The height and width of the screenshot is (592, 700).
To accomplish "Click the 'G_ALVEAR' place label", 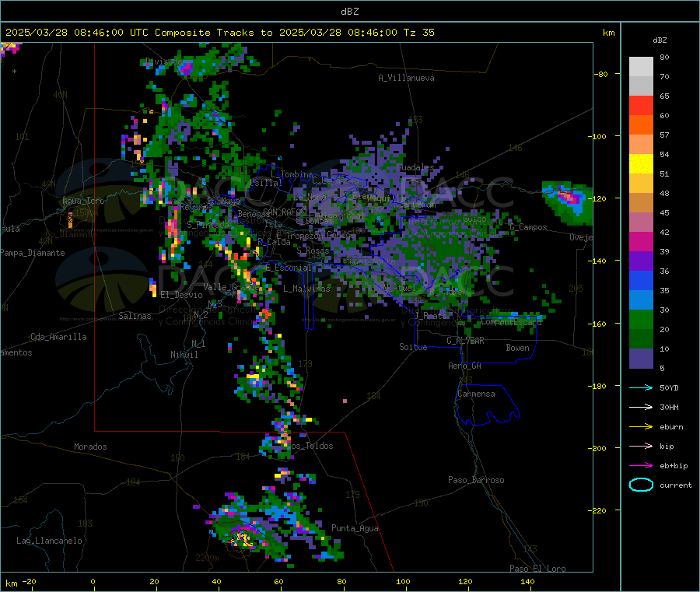I will point(465,341).
